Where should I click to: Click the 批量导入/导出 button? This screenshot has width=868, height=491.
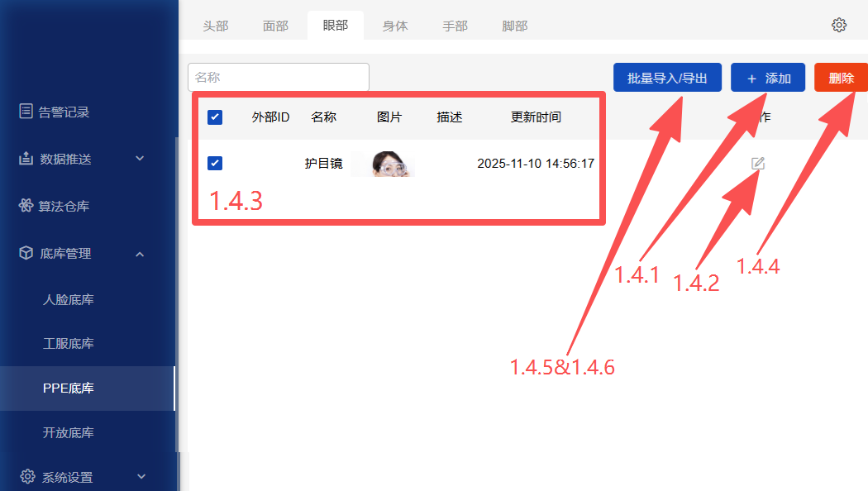[x=667, y=78]
